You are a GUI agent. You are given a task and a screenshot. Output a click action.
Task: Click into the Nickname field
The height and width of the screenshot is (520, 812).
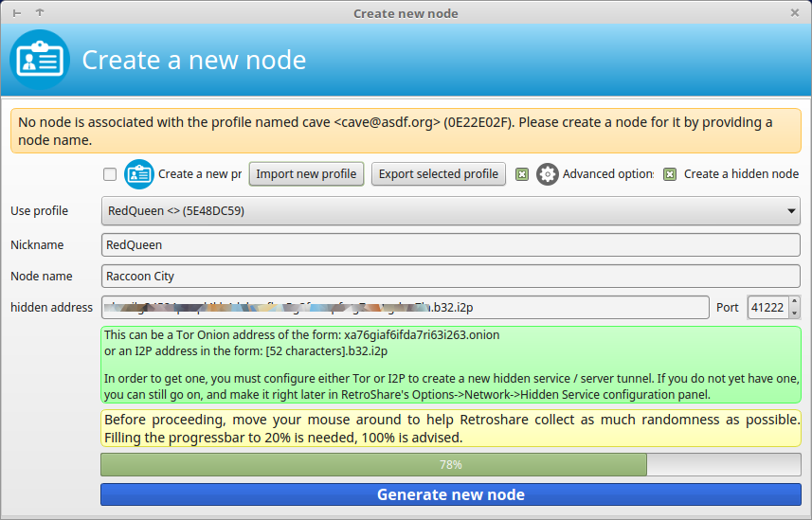pyautogui.click(x=451, y=245)
